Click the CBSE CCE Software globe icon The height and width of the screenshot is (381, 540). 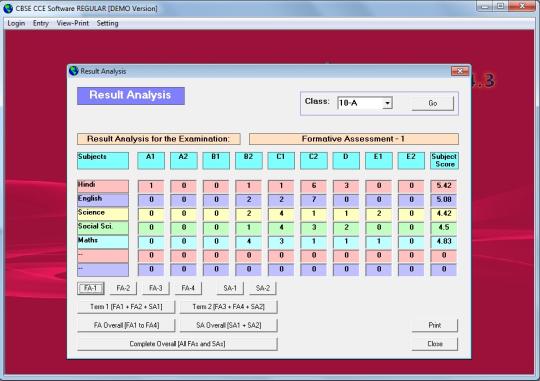(x=8, y=8)
